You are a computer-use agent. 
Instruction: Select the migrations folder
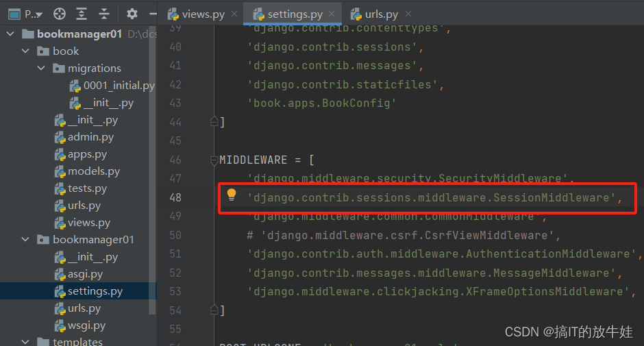(95, 69)
